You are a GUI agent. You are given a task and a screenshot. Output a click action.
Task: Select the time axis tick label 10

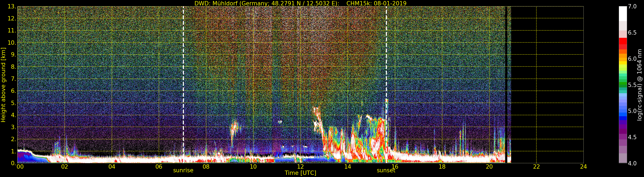[253, 167]
